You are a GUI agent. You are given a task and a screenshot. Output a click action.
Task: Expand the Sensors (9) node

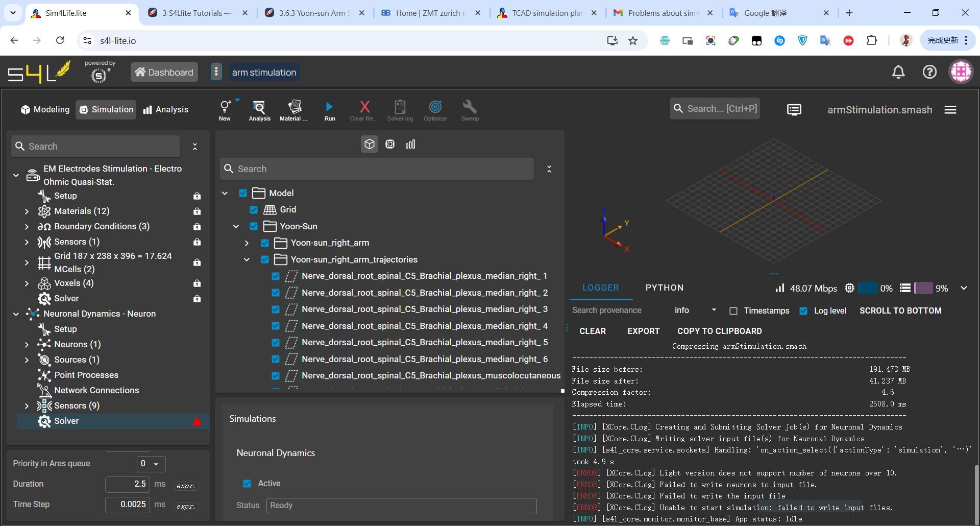27,406
